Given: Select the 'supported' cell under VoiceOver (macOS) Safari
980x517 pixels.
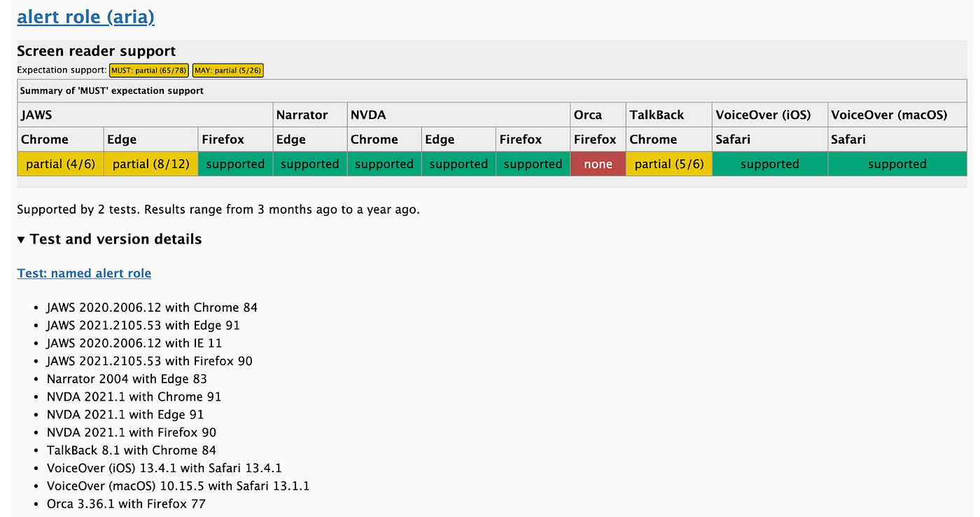Looking at the screenshot, I should 897,164.
